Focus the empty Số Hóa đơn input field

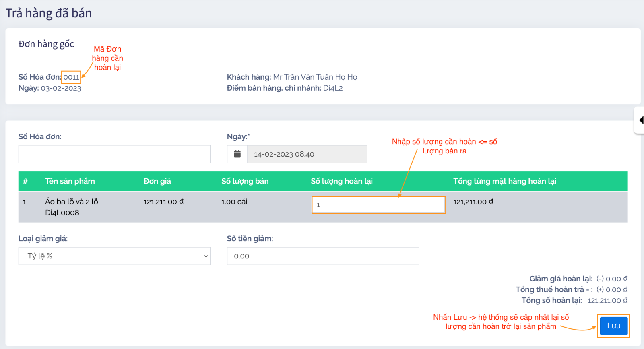(114, 154)
